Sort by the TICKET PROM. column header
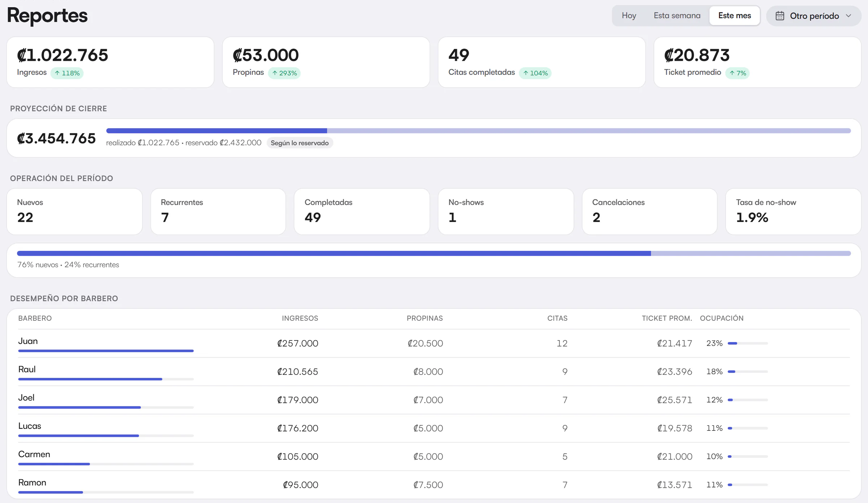This screenshot has height=503, width=868. [x=667, y=318]
